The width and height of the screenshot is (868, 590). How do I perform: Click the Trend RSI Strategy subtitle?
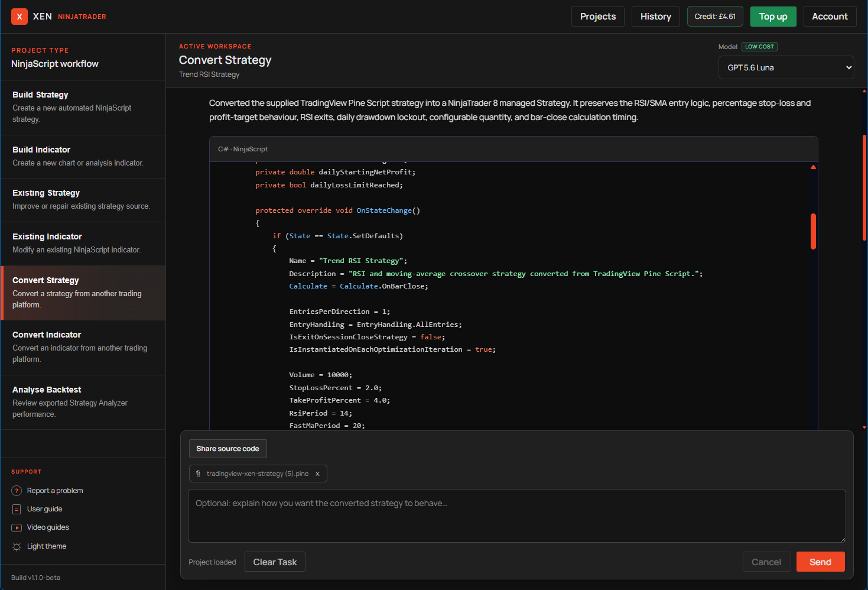[x=209, y=74]
